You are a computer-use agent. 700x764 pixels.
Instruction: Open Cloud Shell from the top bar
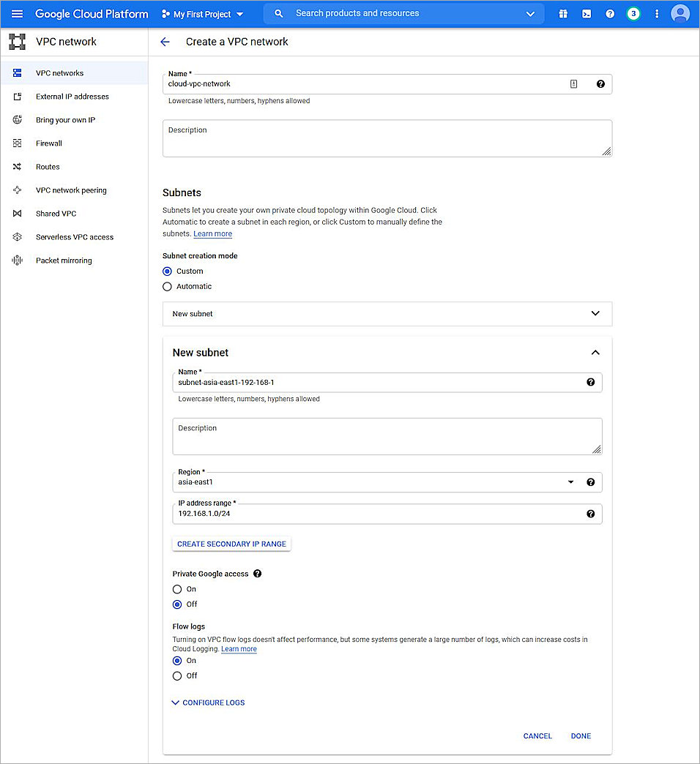coord(587,13)
